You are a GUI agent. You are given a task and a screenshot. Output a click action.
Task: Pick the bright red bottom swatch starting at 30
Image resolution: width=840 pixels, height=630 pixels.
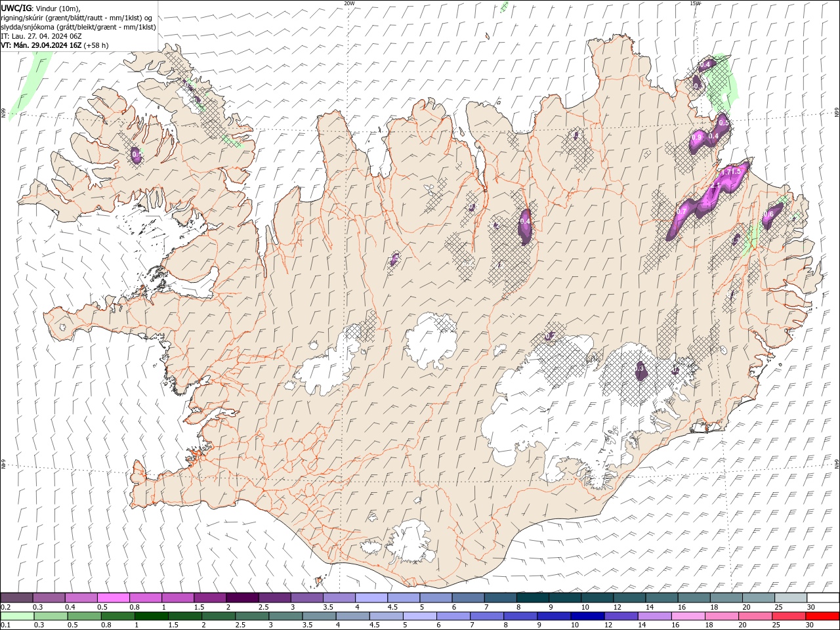822,616
